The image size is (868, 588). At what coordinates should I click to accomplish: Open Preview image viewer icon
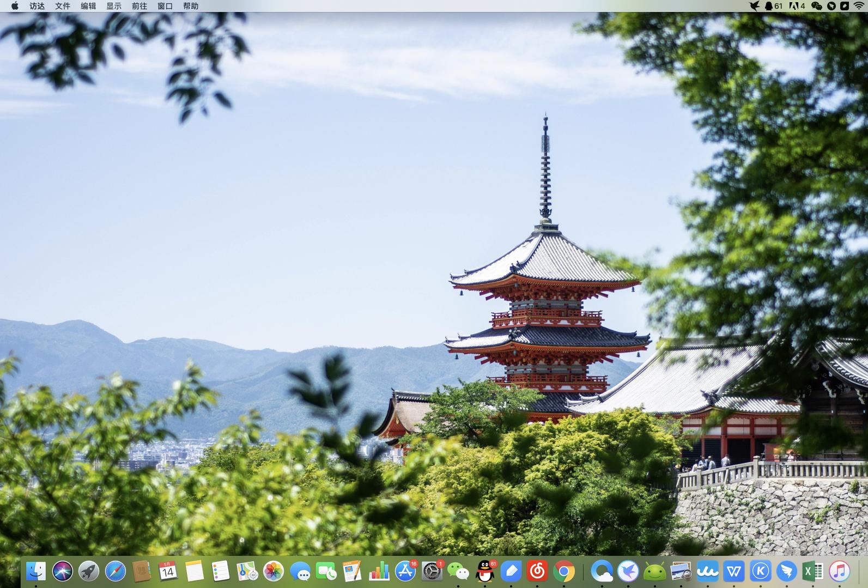681,571
